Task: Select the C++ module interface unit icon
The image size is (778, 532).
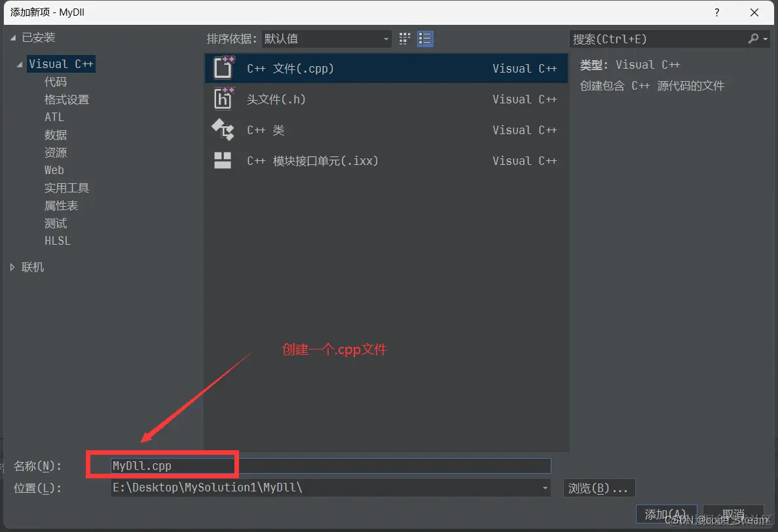Action: coord(222,160)
